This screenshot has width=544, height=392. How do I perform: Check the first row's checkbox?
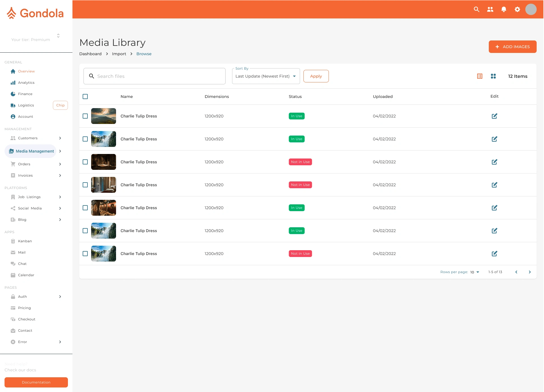[85, 116]
